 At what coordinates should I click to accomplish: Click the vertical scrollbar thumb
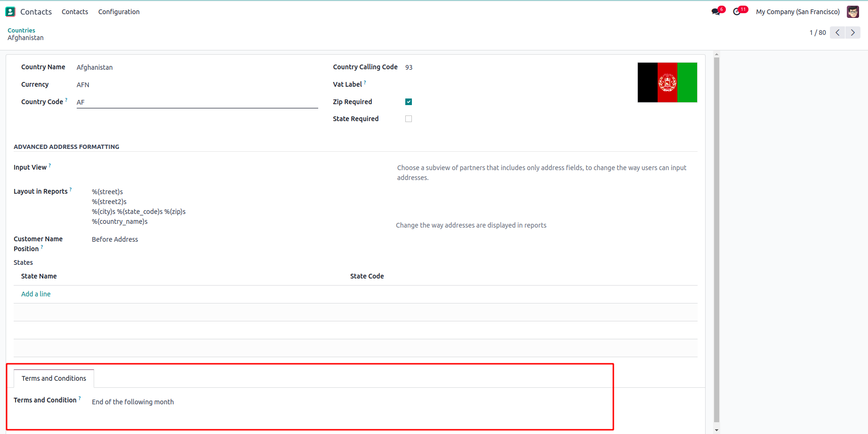tap(716, 239)
